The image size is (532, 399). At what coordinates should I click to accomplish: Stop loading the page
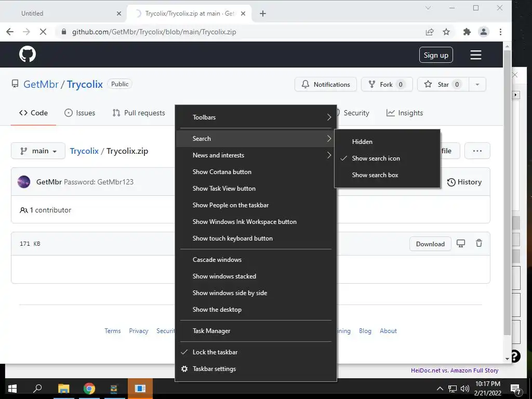click(43, 32)
